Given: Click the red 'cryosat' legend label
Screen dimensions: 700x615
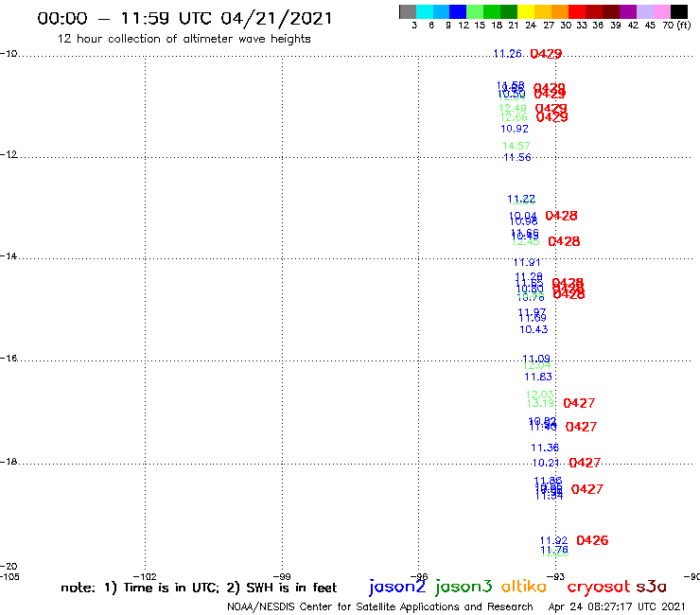Looking at the screenshot, I should coord(598,587).
